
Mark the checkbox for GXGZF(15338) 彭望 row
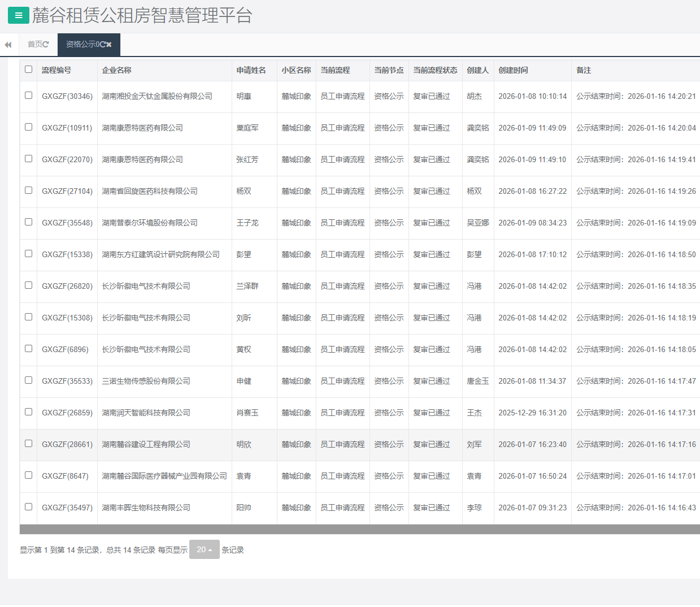29,254
